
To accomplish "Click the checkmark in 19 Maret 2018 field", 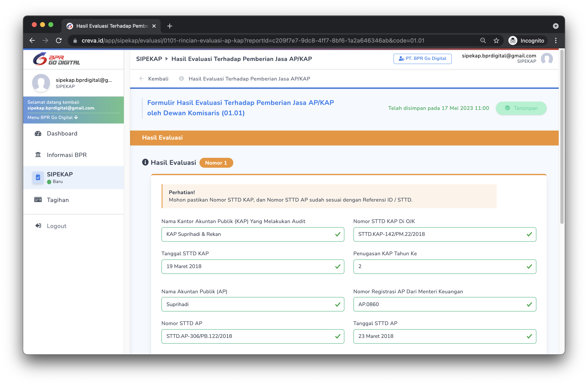I will pos(338,266).
